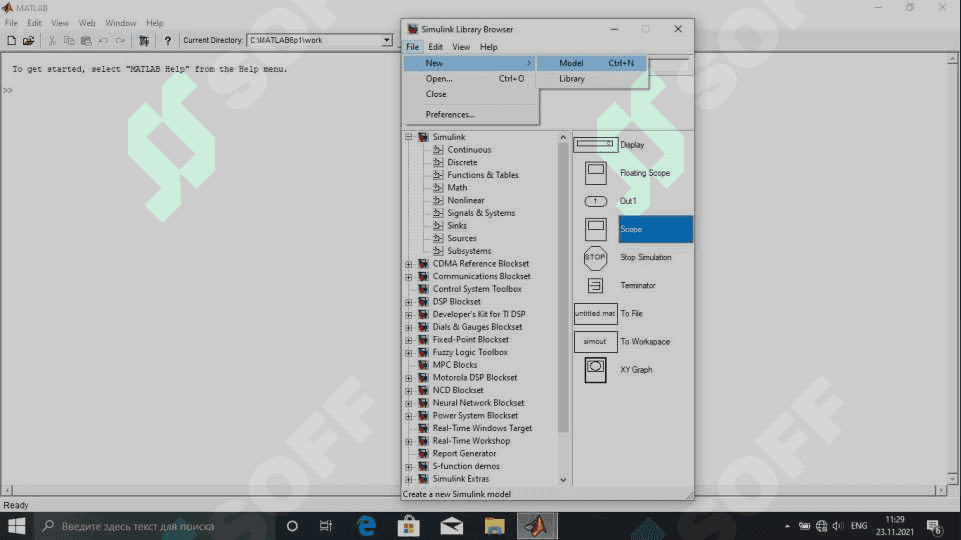This screenshot has height=540, width=961.
Task: Open the Edit menu in Library Browser
Action: click(x=435, y=47)
